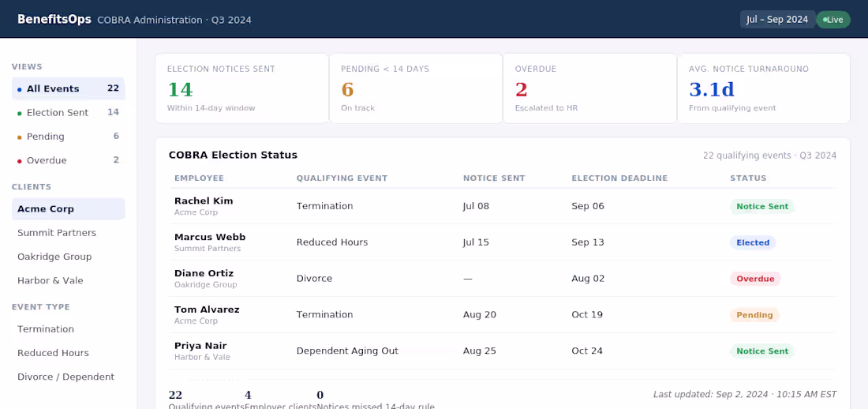Select employee Tom Alvarez
Image resolution: width=868 pixels, height=409 pixels.
pos(207,310)
